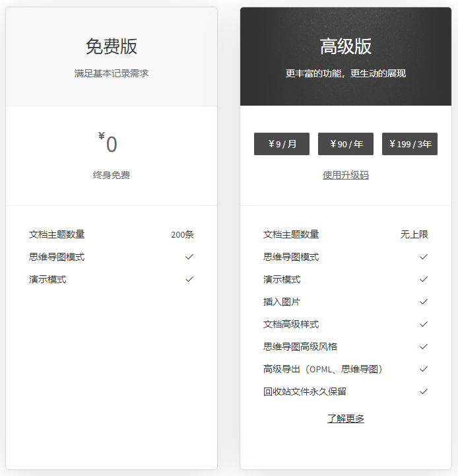Click the checkmark beside 演示模式 in 高级版
458x476 pixels.
pyautogui.click(x=424, y=279)
